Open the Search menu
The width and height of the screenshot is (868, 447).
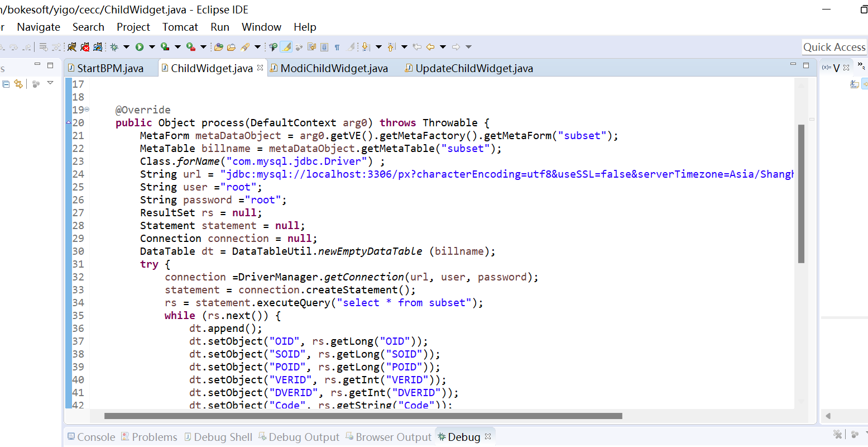click(88, 27)
